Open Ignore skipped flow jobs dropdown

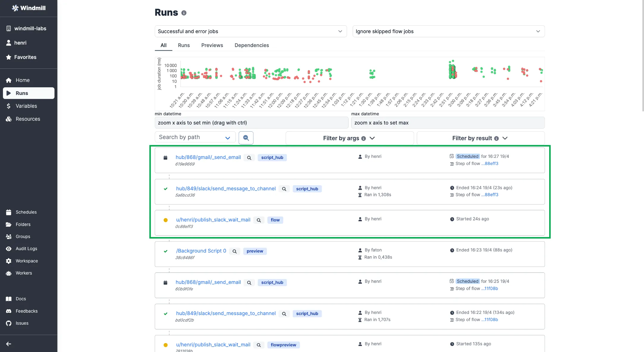point(448,31)
